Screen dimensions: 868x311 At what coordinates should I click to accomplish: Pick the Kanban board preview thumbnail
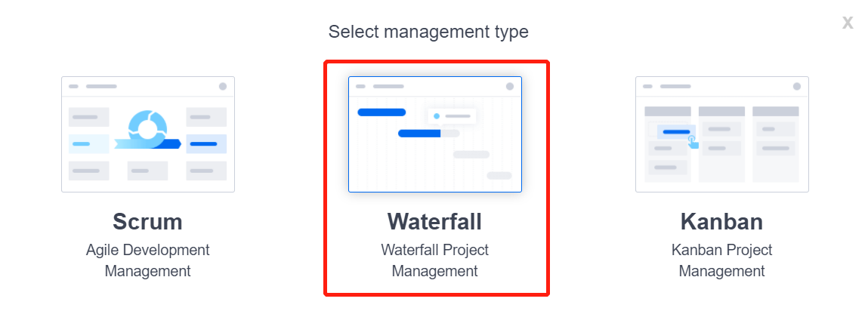[x=721, y=134]
